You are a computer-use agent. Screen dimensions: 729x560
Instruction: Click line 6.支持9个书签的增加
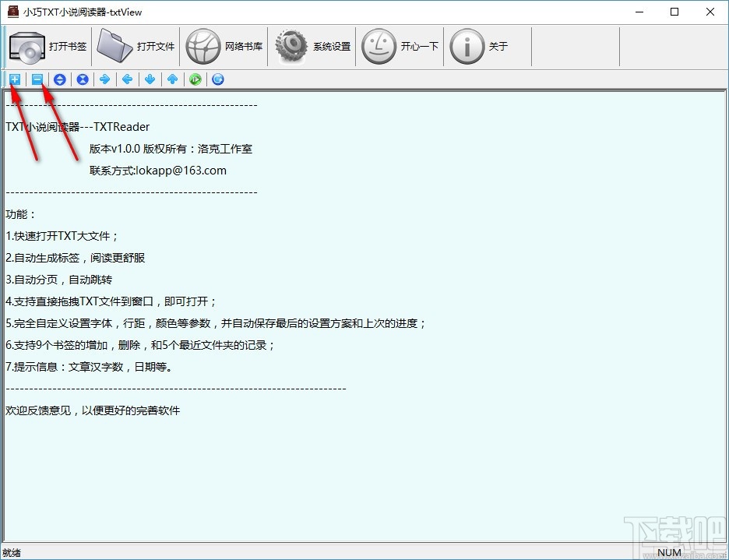coord(140,346)
